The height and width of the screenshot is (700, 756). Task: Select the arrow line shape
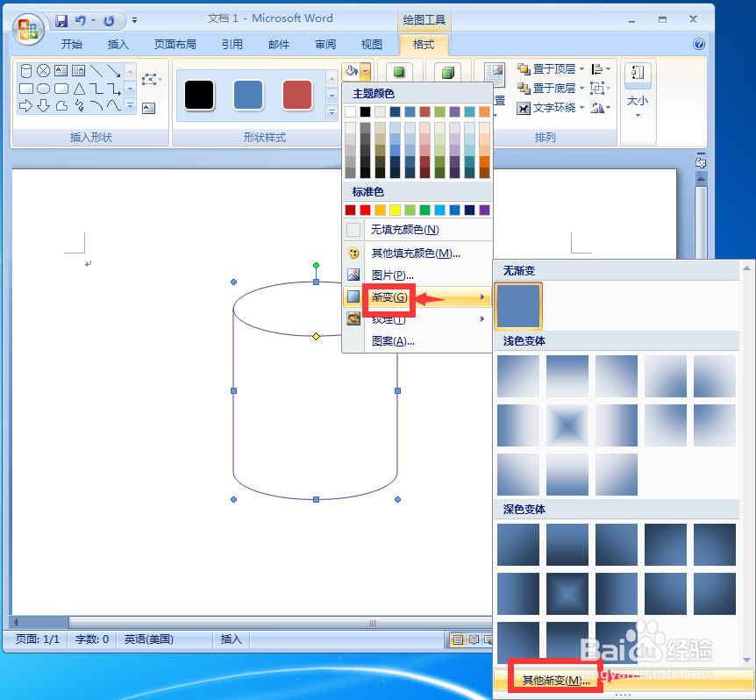click(x=114, y=71)
